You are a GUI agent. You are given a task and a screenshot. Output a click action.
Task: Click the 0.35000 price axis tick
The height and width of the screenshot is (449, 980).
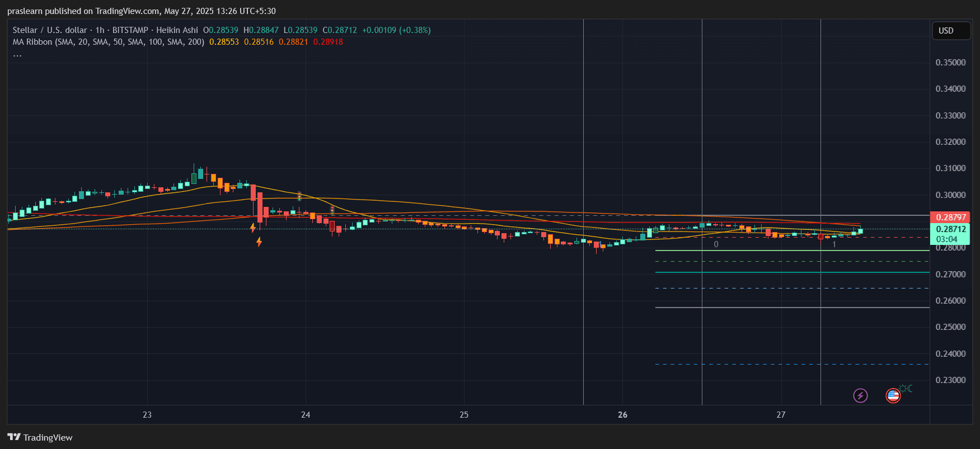pos(950,63)
